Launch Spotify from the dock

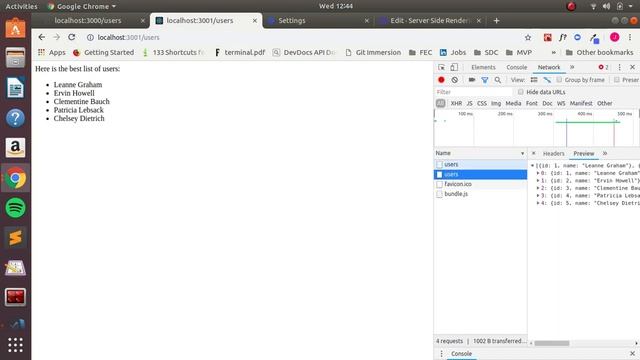(16, 208)
